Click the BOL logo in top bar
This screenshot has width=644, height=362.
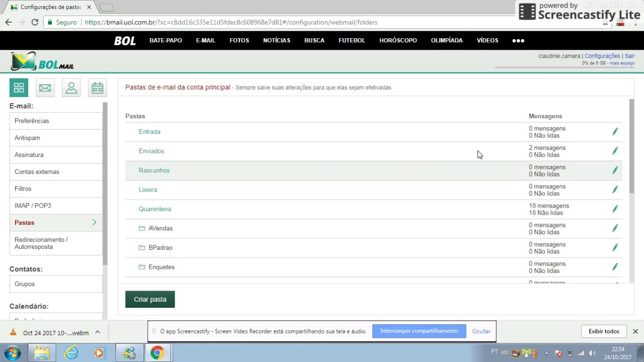(125, 41)
